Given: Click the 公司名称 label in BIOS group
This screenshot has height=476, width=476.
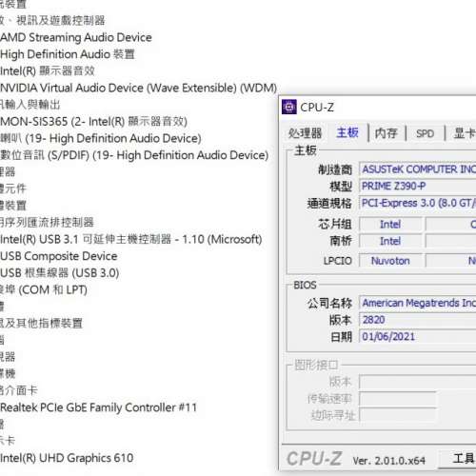Looking at the screenshot, I should coord(329,303).
